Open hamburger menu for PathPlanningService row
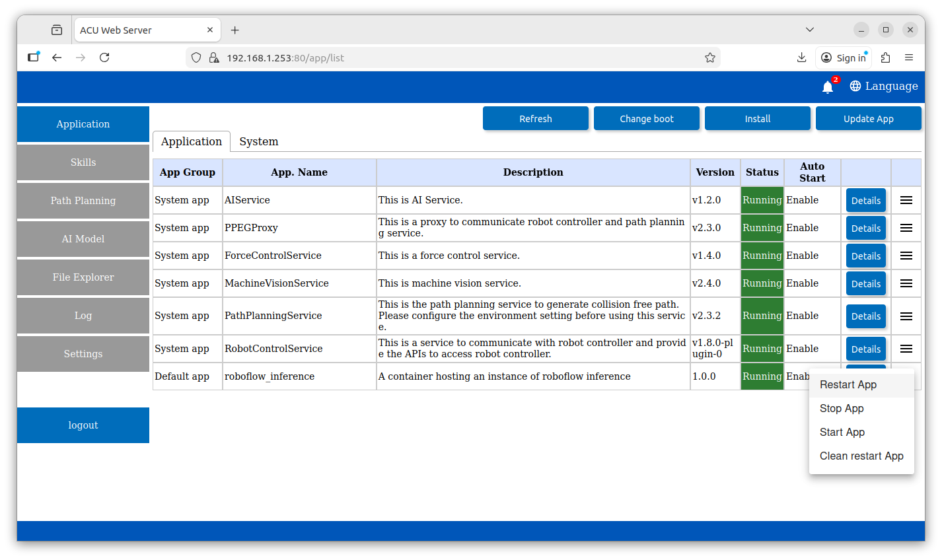942x560 pixels. [x=906, y=316]
